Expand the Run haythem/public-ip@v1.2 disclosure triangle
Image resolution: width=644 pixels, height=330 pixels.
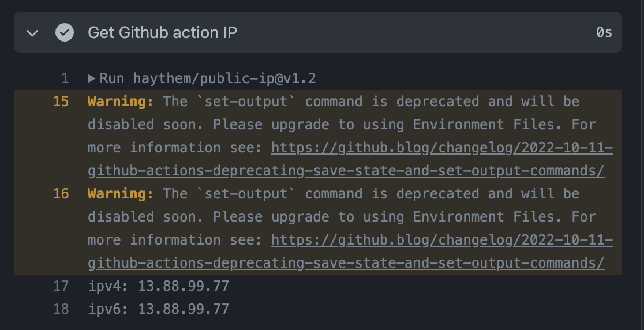pyautogui.click(x=92, y=78)
